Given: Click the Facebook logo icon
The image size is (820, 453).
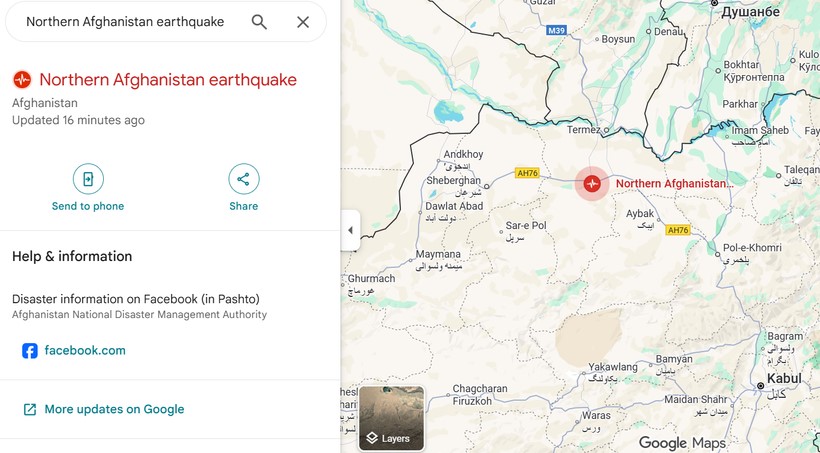Looking at the screenshot, I should click(x=30, y=351).
